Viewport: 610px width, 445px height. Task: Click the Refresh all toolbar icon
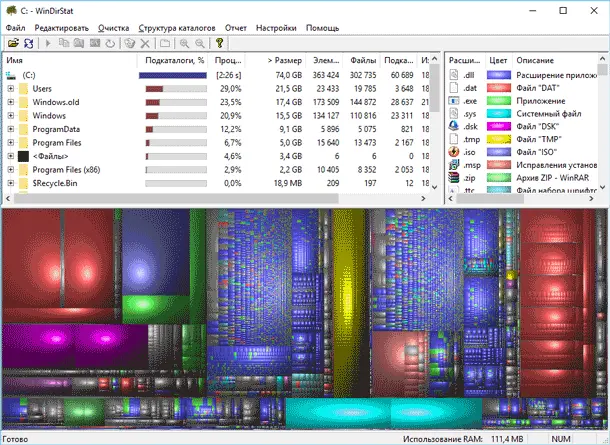[29, 43]
